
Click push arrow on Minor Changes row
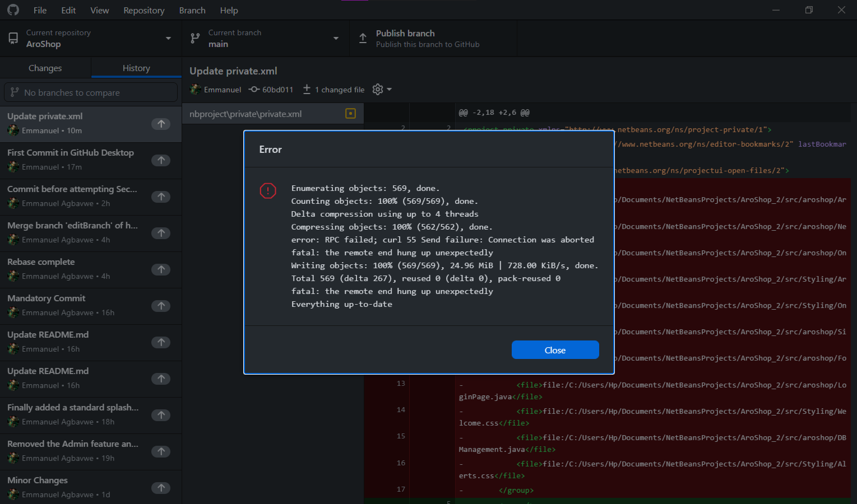pos(161,488)
